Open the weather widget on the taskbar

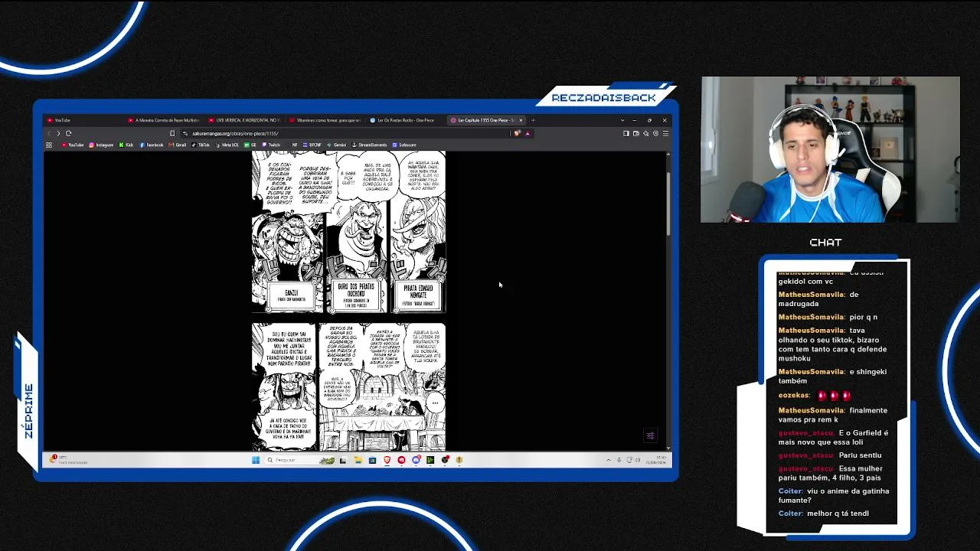click(69, 460)
